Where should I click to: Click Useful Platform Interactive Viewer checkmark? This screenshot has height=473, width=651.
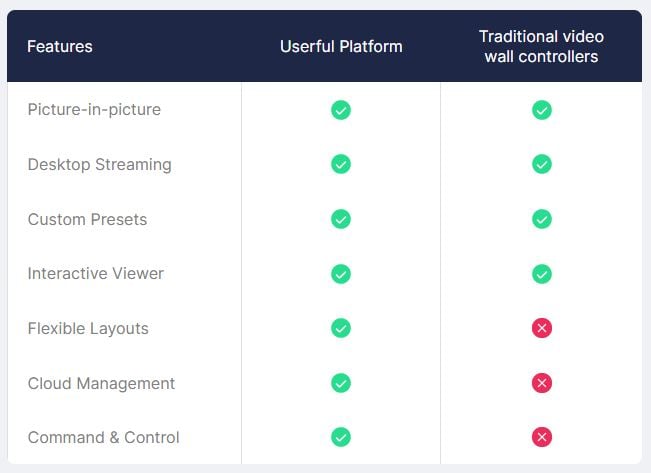[x=341, y=273]
